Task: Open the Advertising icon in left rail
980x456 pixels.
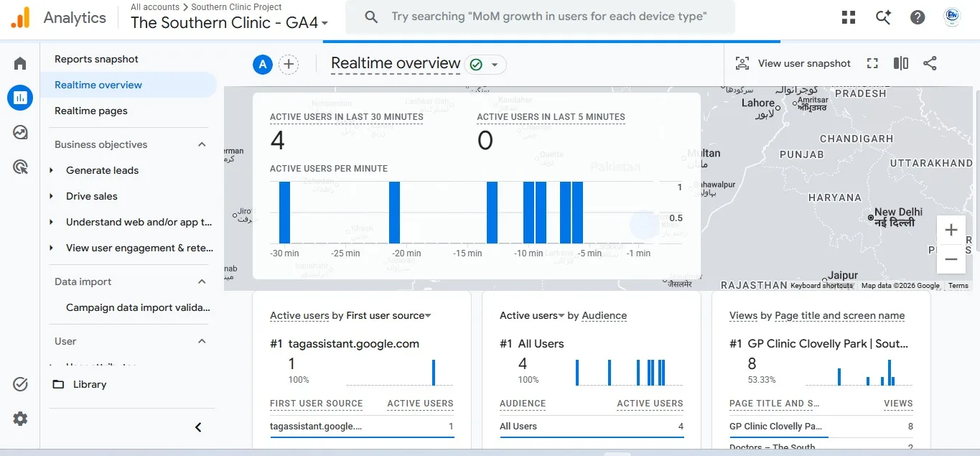Action: click(20, 167)
